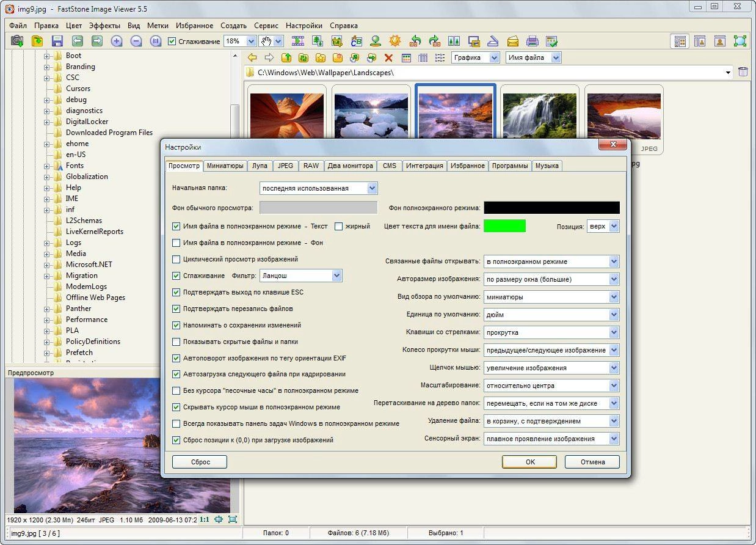The height and width of the screenshot is (545, 756).
Task: Switch to the Два монитора tab
Action: point(350,166)
